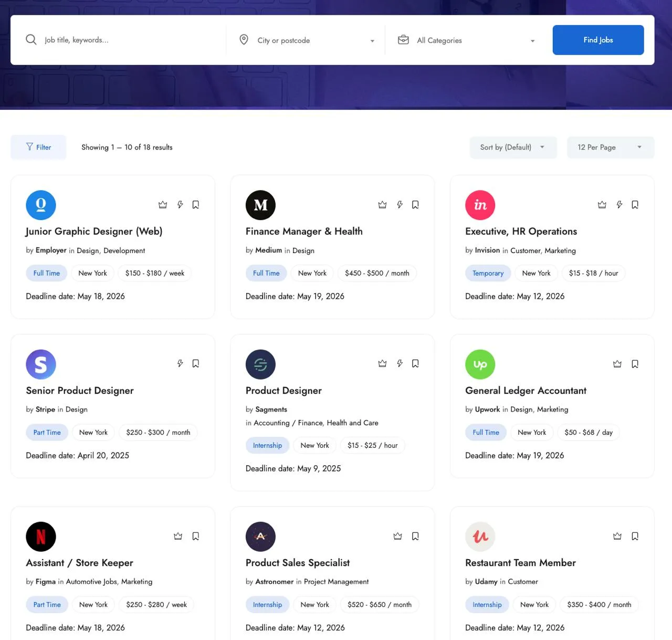Click the Upwork company logo
This screenshot has width=672, height=640.
480,364
